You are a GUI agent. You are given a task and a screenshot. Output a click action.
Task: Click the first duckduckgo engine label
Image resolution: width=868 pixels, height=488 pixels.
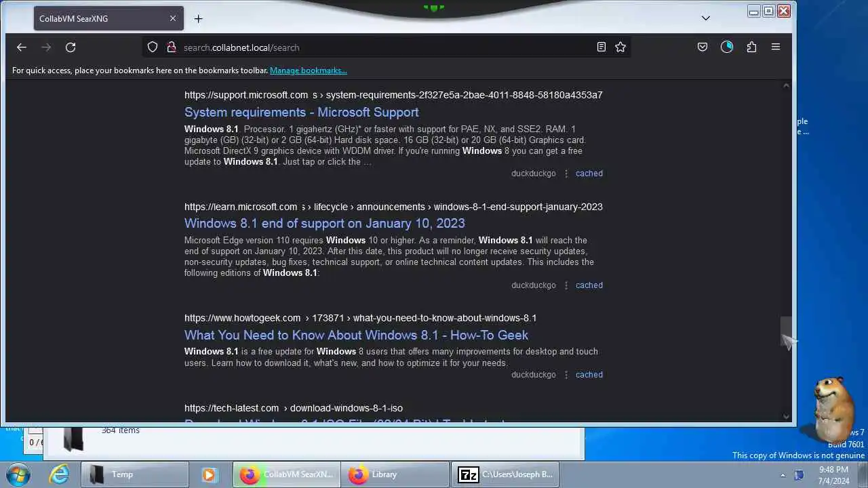pos(533,174)
